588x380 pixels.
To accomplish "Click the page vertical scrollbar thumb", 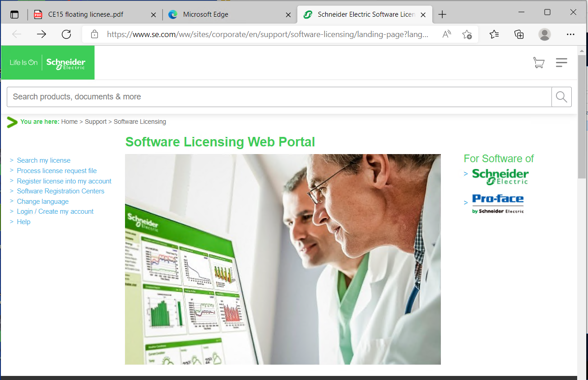I will click(582, 117).
